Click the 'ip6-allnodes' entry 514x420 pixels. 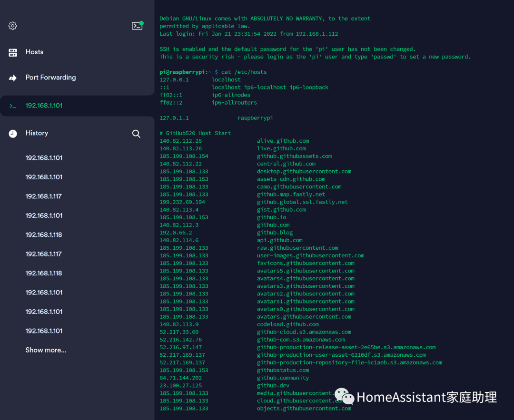pyautogui.click(x=231, y=95)
